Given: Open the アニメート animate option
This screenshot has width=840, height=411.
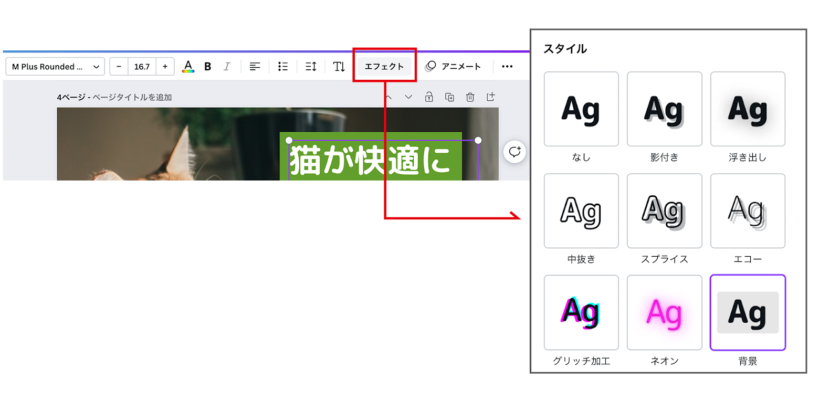Looking at the screenshot, I should 453,67.
